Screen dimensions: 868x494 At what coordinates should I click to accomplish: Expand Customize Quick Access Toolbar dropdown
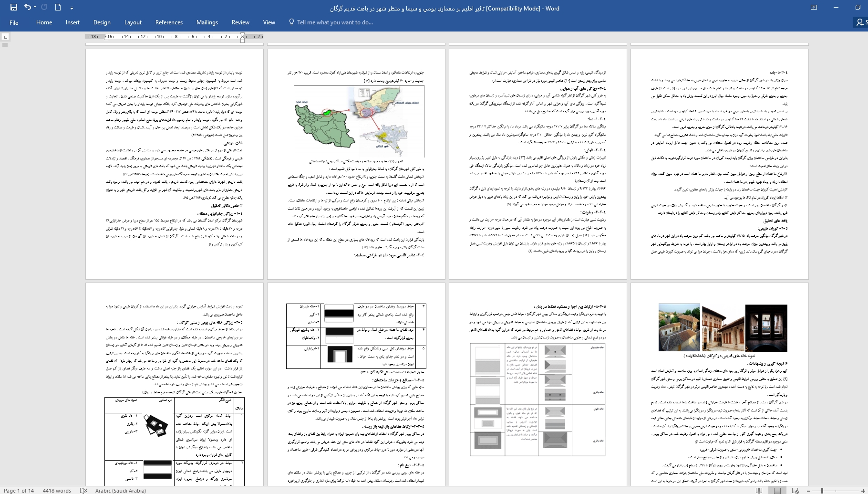pos(72,8)
